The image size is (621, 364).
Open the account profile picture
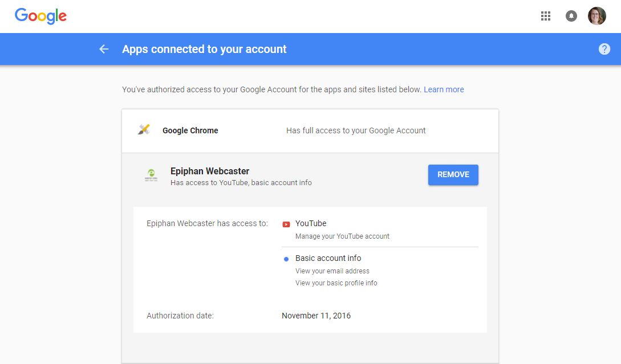click(597, 16)
